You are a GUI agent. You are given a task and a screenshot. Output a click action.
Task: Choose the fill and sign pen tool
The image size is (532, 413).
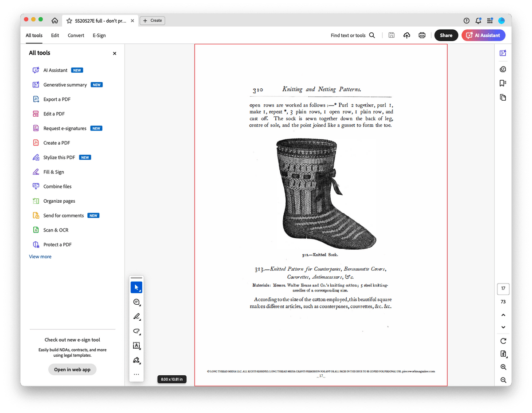(137, 360)
